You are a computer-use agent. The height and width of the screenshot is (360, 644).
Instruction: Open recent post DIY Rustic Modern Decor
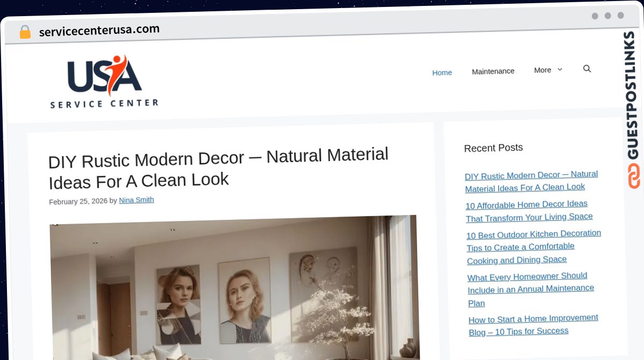[x=531, y=181]
